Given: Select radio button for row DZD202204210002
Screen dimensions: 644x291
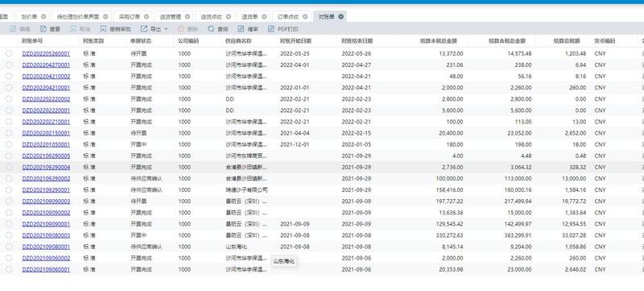Looking at the screenshot, I should pyautogui.click(x=9, y=76).
